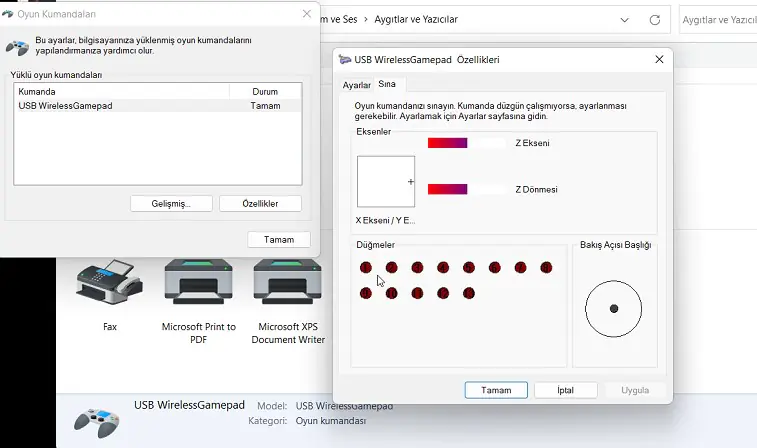The width and height of the screenshot is (757, 448).
Task: Select the Sına tab
Action: click(x=386, y=85)
